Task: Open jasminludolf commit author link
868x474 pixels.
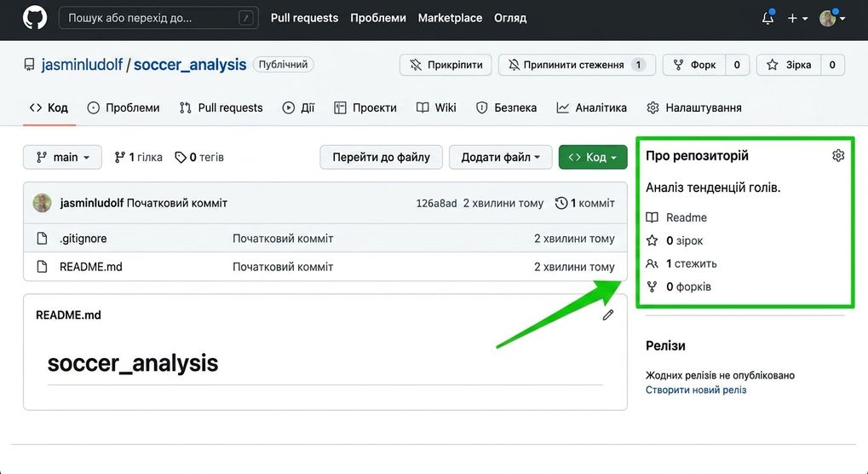Action: click(x=92, y=203)
